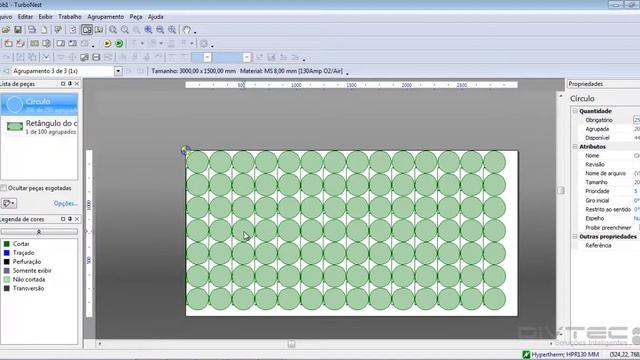The image size is (640, 360).
Task: Click the blue zoom-in magnifier icon
Action: tap(148, 30)
